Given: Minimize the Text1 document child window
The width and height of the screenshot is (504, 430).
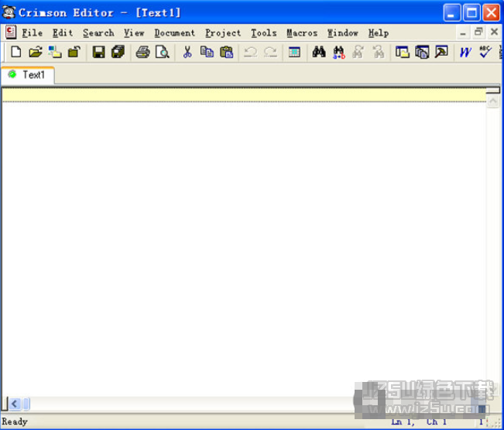Looking at the screenshot, I should [463, 33].
